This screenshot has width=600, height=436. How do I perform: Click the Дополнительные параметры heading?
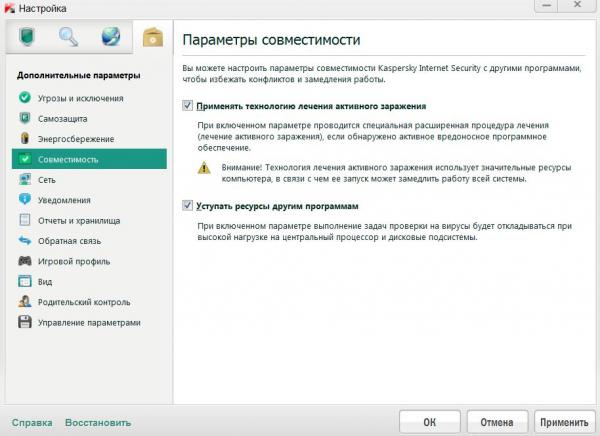(x=78, y=75)
